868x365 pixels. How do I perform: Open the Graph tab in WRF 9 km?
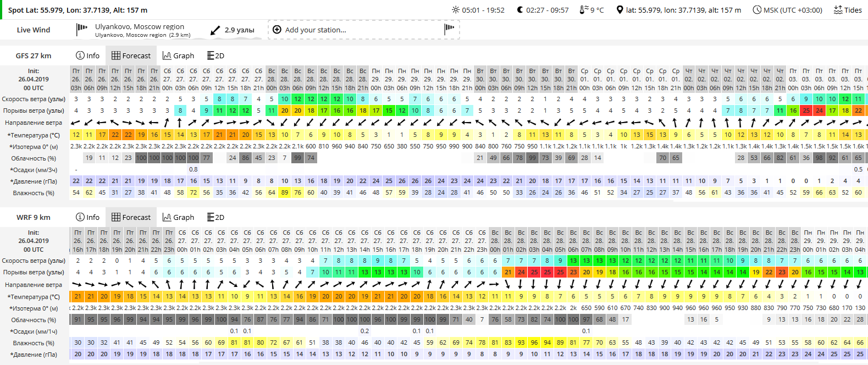click(178, 217)
